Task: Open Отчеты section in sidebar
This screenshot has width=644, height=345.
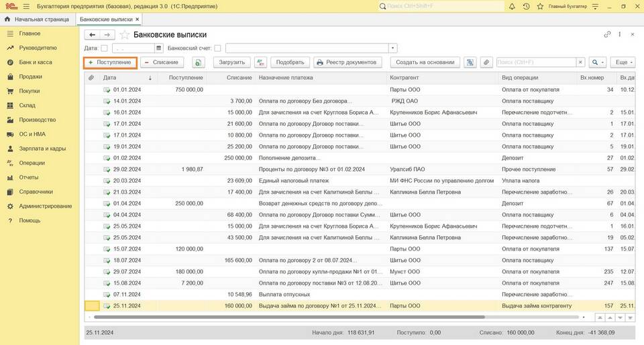Action: 29,178
